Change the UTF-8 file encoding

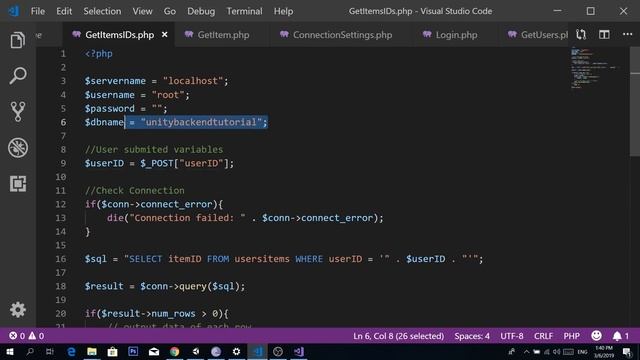512,336
